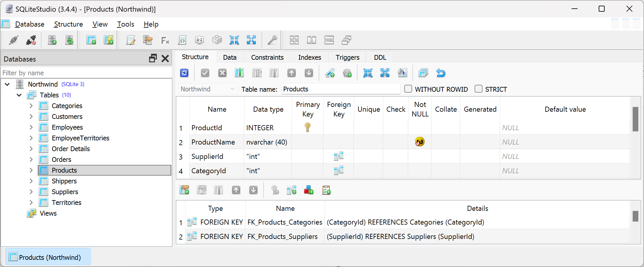Click the Add table check constraint clipboard icon
This screenshot has width=644, height=267.
click(x=326, y=190)
